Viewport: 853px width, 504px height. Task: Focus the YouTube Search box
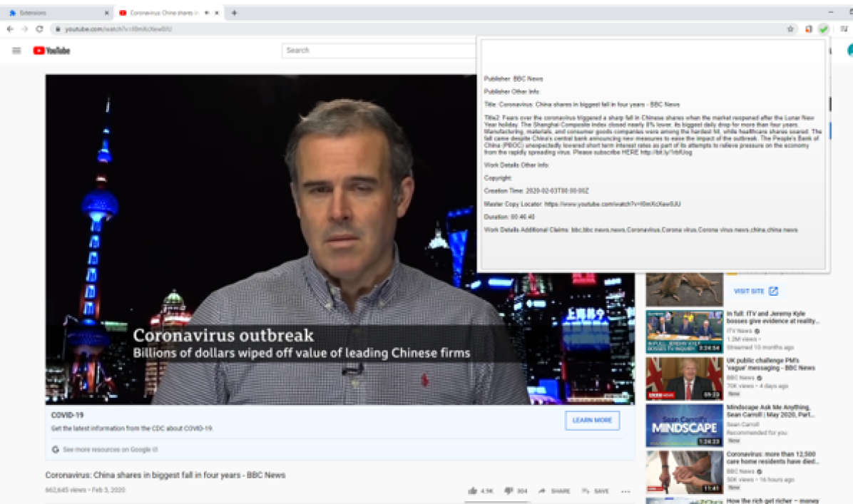[378, 51]
